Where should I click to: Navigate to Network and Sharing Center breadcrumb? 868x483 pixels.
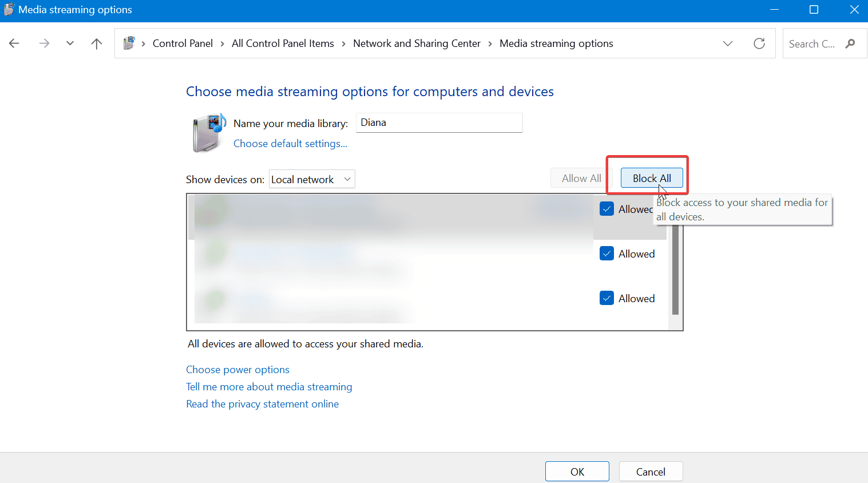(417, 43)
